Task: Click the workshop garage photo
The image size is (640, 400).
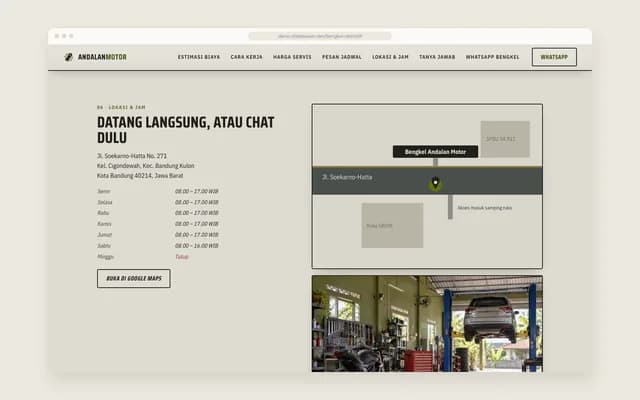Action: point(427,324)
